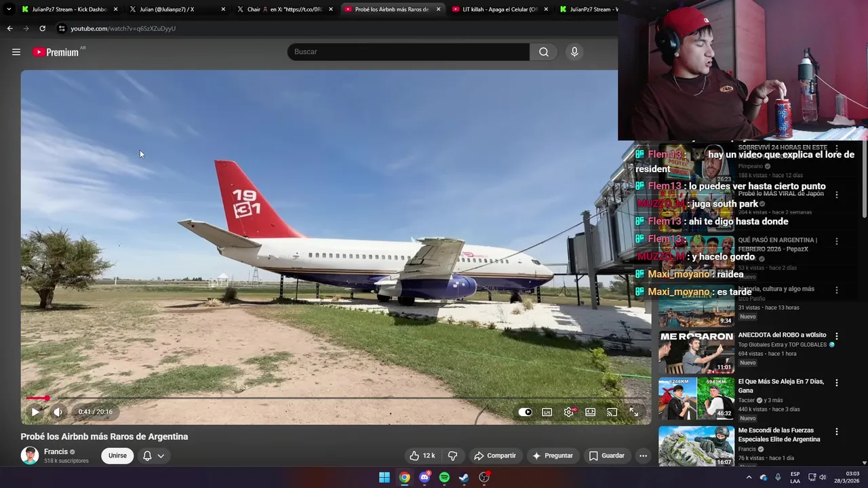This screenshot has width=868, height=488.
Task: Open more actions ellipsis beside Guardar
Action: pos(644,455)
